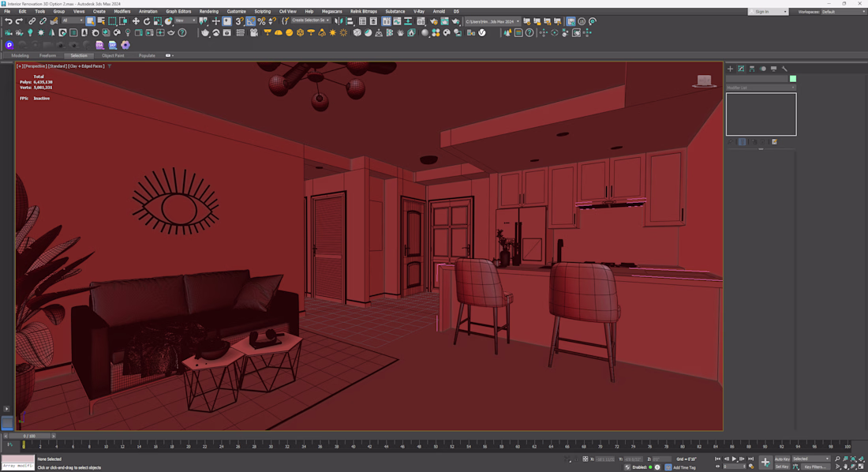Toggle the 3D Snaps icon
The height and width of the screenshot is (472, 868).
(x=240, y=21)
